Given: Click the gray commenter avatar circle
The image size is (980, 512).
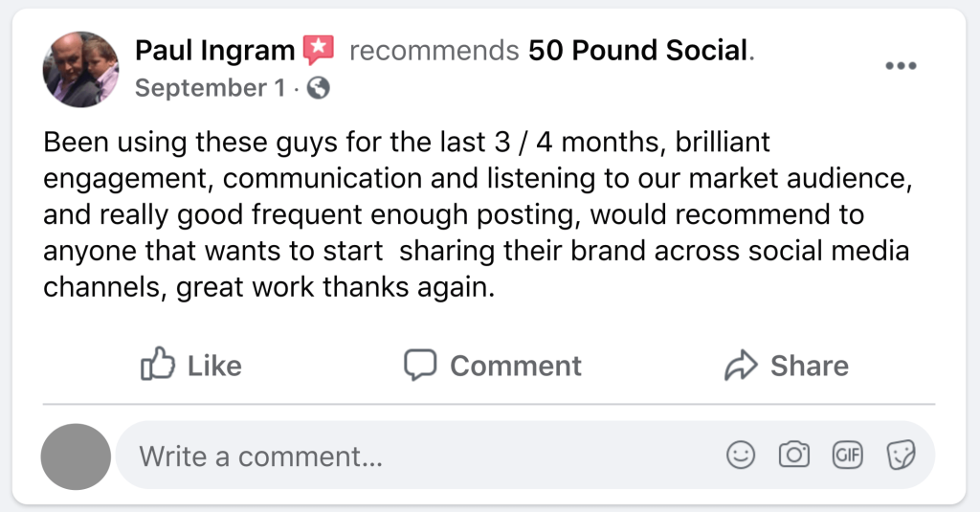Looking at the screenshot, I should (76, 457).
